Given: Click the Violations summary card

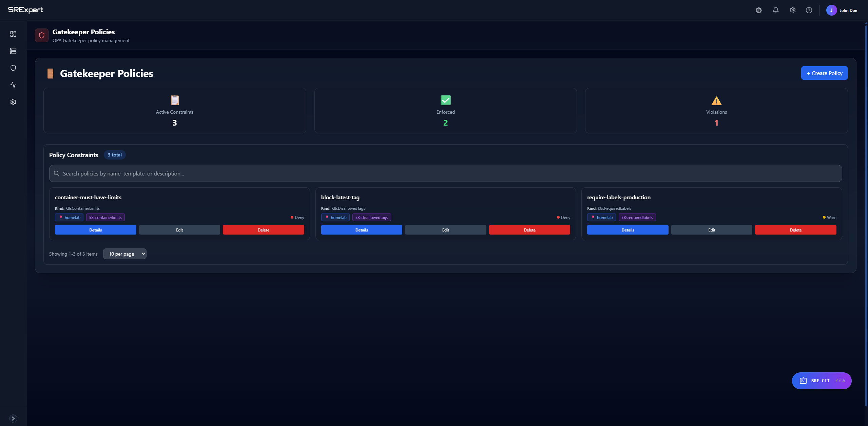Looking at the screenshot, I should pyautogui.click(x=716, y=111).
